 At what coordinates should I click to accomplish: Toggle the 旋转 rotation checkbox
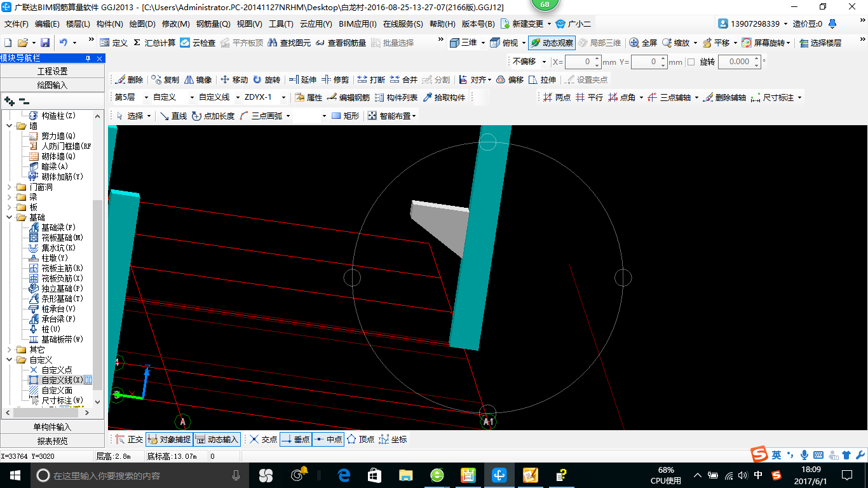[x=691, y=62]
